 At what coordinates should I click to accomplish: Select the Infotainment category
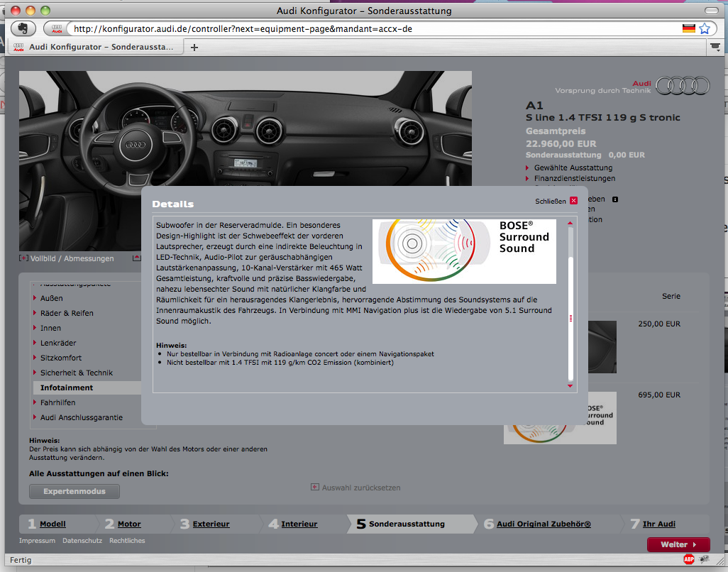pos(87,387)
